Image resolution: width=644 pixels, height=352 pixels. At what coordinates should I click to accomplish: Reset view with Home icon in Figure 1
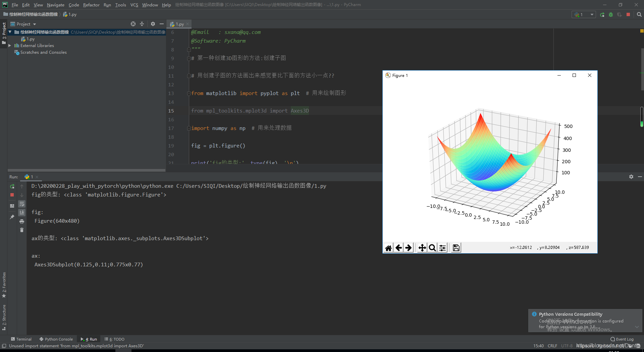pos(388,248)
